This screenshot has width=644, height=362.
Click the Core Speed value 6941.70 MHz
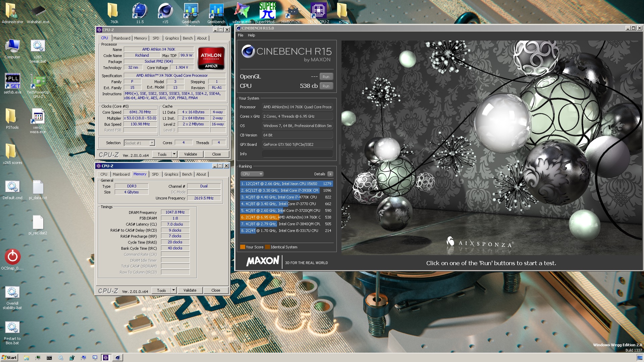(x=140, y=112)
